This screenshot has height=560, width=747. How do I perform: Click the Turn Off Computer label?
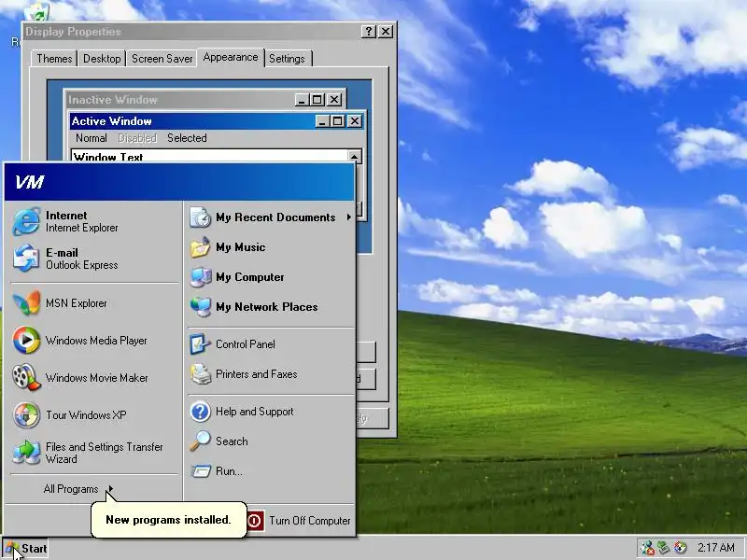point(310,521)
